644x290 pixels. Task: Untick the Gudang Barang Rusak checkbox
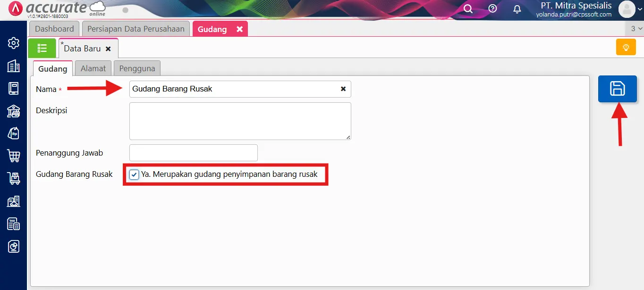pos(134,174)
